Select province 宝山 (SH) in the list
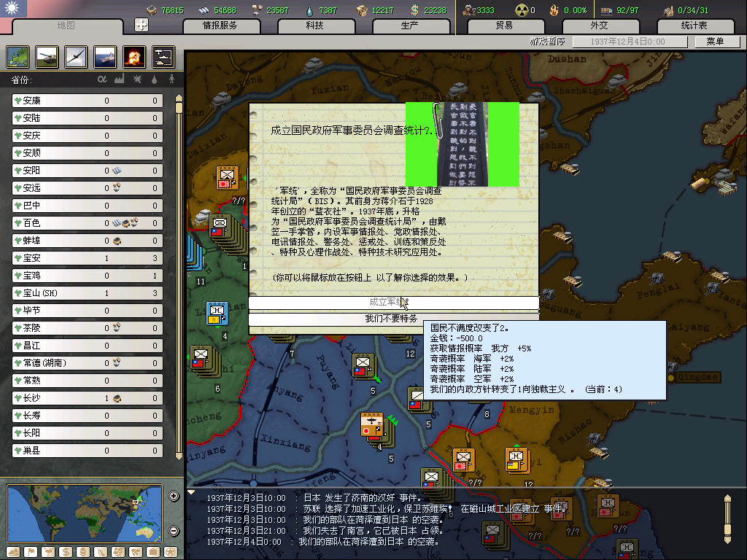 88,293
